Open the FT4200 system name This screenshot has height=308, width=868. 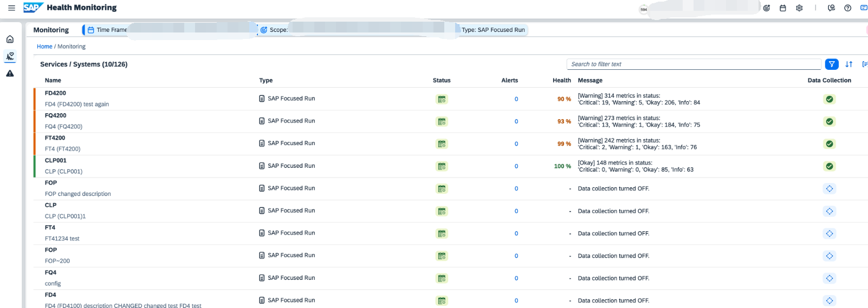click(55, 138)
